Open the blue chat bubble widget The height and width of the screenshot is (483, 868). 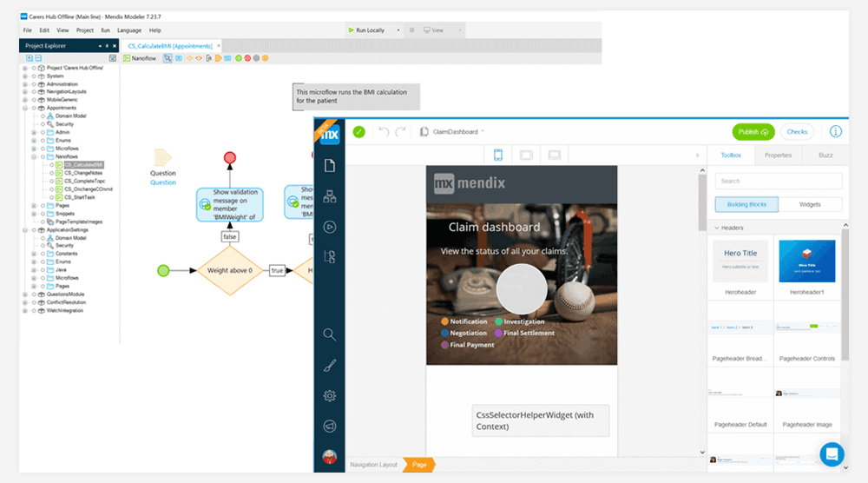832,454
